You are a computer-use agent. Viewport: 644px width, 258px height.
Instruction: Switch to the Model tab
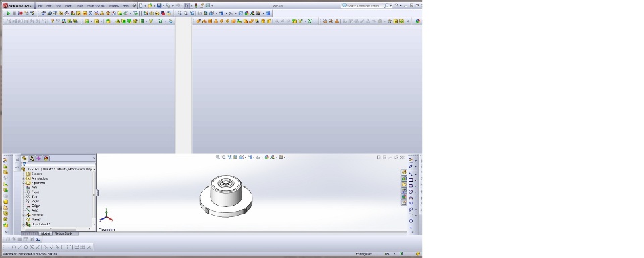45,233
